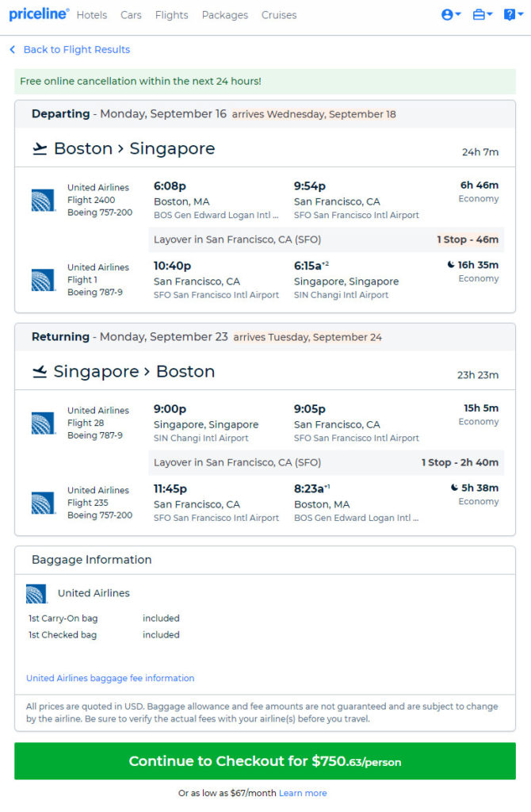Click the priceline logo
The width and height of the screenshot is (531, 812).
(39, 14)
